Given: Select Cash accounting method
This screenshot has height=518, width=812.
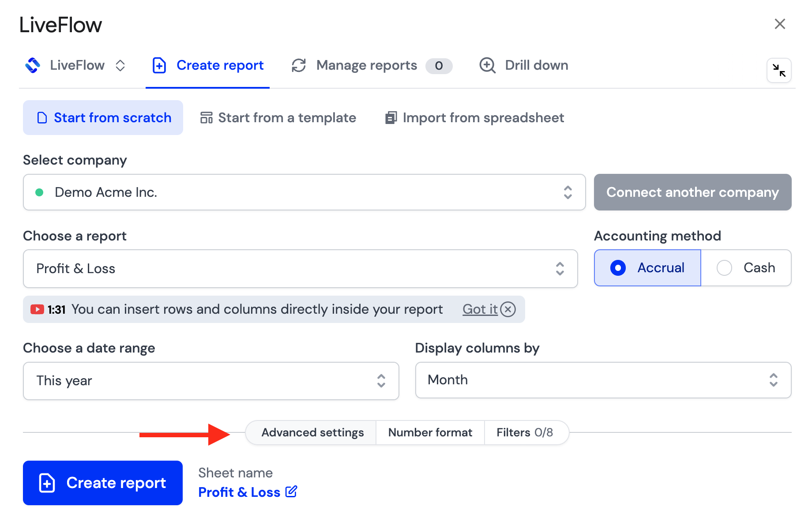Looking at the screenshot, I should (x=746, y=268).
